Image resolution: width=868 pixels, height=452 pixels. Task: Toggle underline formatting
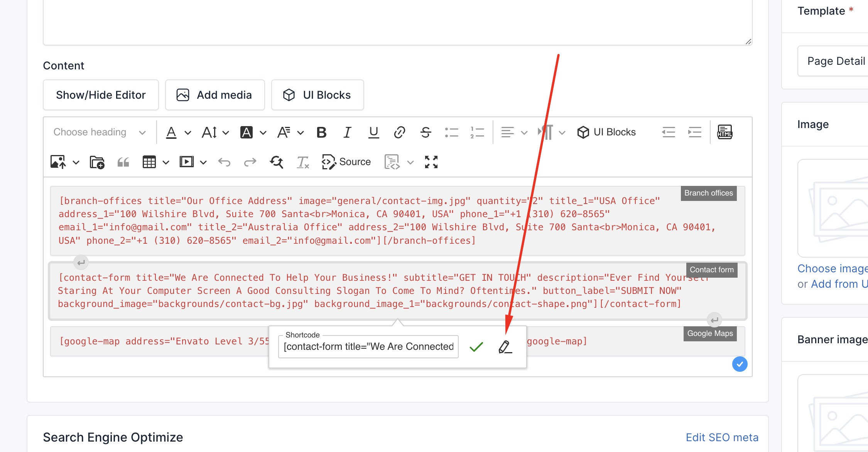[373, 132]
